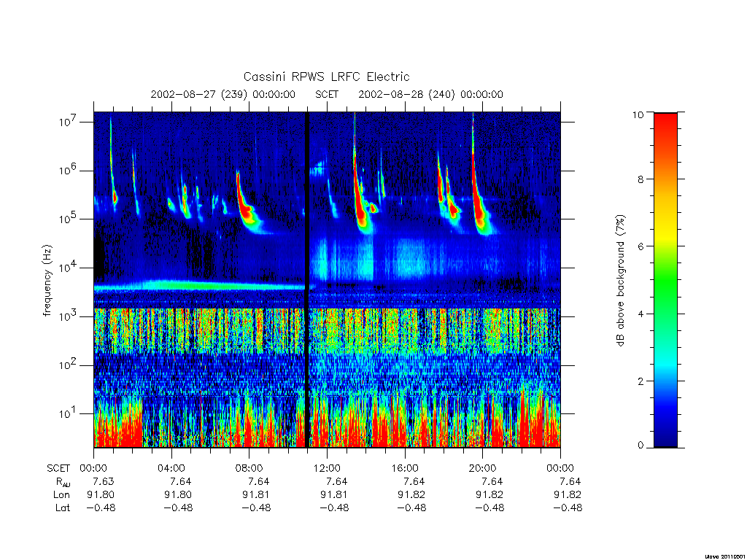Click the green narrowband emission below 10^4 Hz
The height and width of the screenshot is (560, 747).
pos(200,285)
